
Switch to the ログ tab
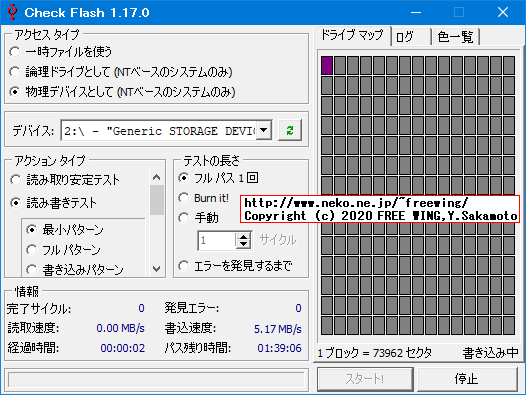(411, 37)
